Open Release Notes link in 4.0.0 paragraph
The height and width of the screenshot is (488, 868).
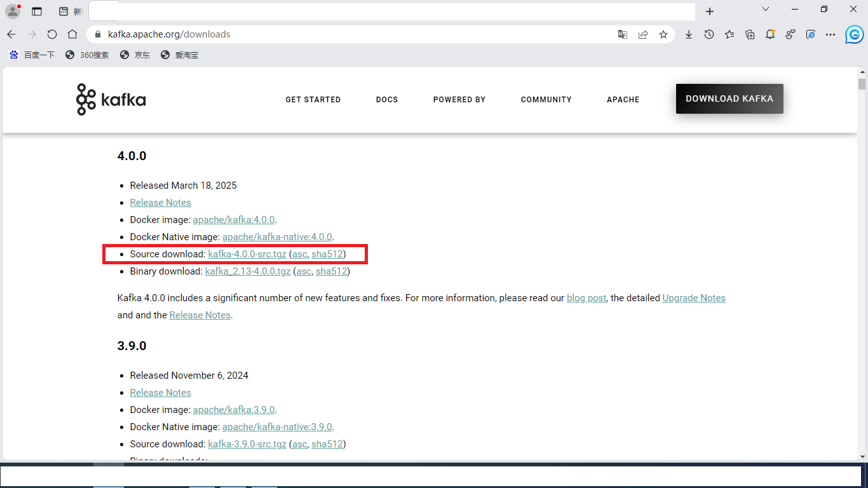coord(200,315)
